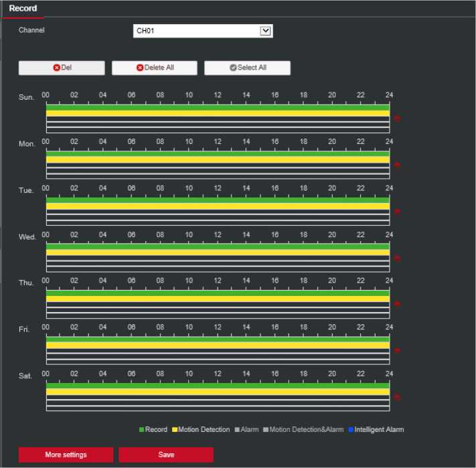Viewport: 476px width, 468px height.
Task: Click the red icon next to Tuesday's timeline
Action: point(396,212)
